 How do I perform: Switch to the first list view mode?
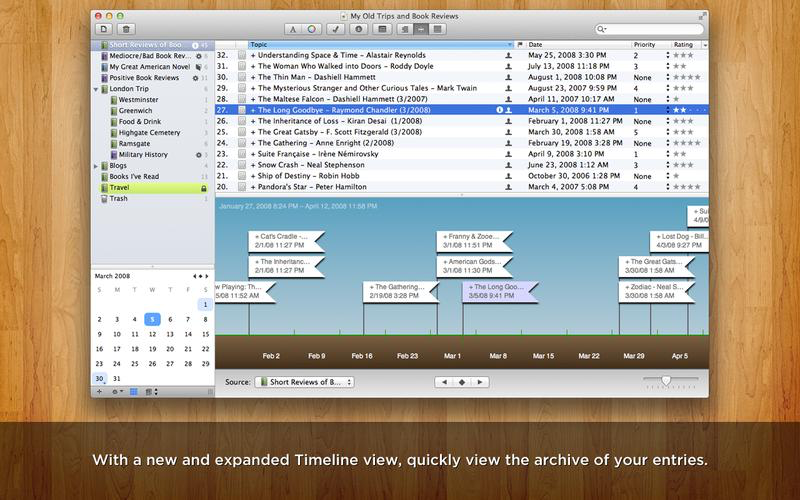(384, 30)
